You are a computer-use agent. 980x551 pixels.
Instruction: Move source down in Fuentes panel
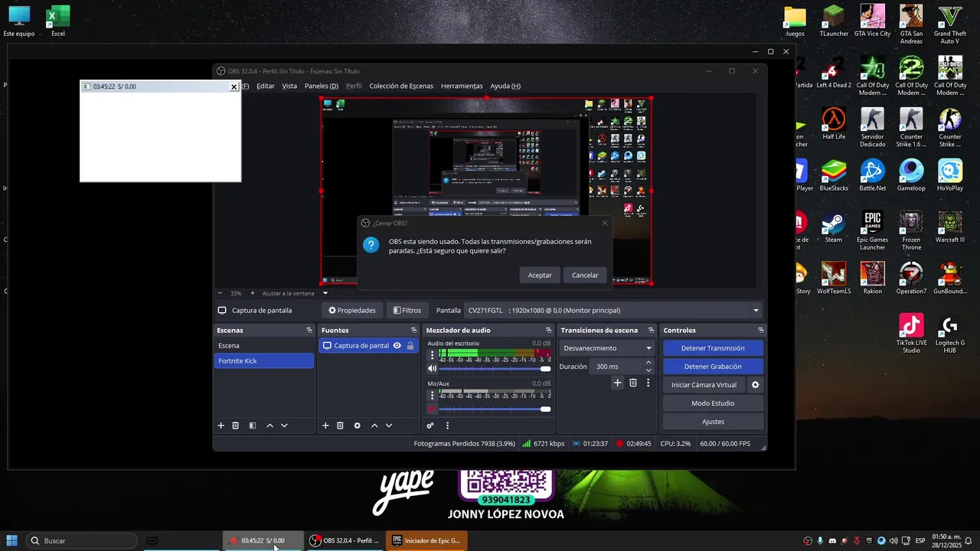pyautogui.click(x=389, y=425)
